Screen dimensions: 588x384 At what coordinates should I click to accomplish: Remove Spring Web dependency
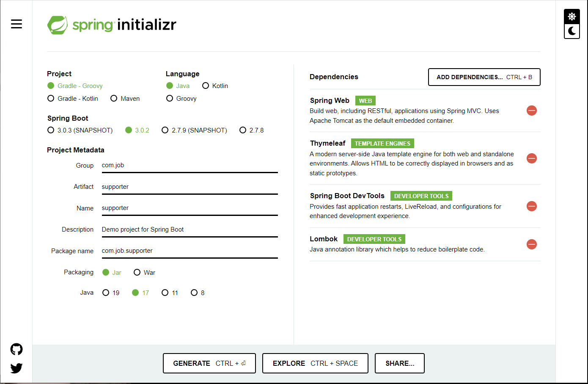tap(532, 111)
